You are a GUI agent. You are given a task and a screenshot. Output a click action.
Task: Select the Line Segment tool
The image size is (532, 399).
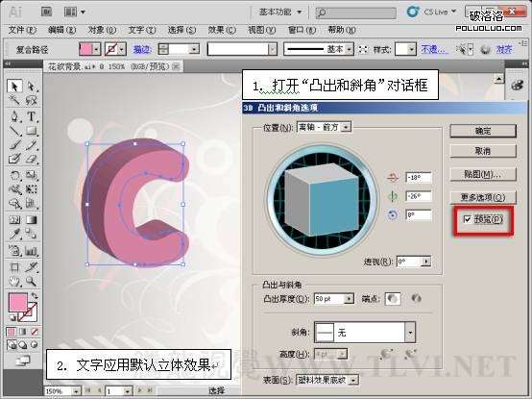tap(14, 131)
